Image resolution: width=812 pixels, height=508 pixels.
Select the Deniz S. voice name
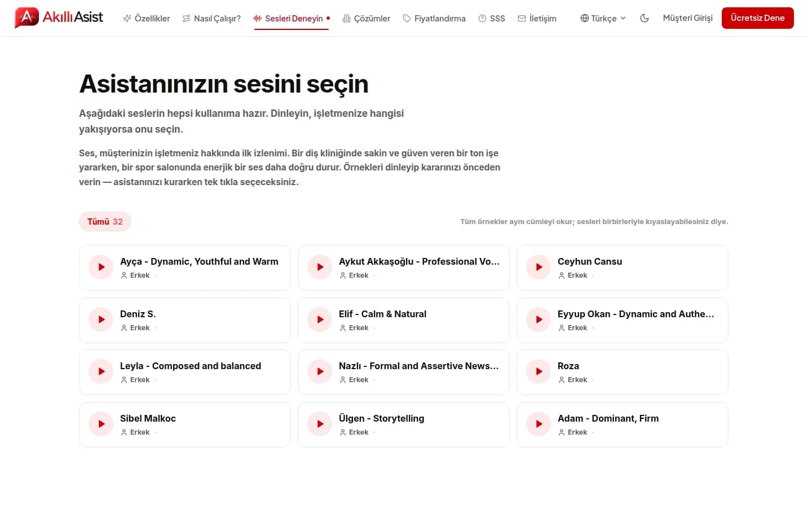[x=138, y=314]
